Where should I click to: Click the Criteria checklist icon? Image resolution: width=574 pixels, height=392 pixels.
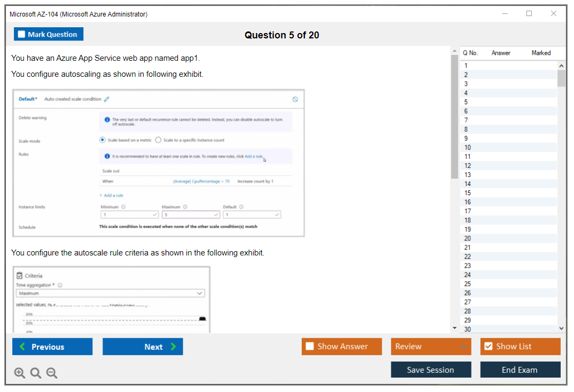(19, 275)
